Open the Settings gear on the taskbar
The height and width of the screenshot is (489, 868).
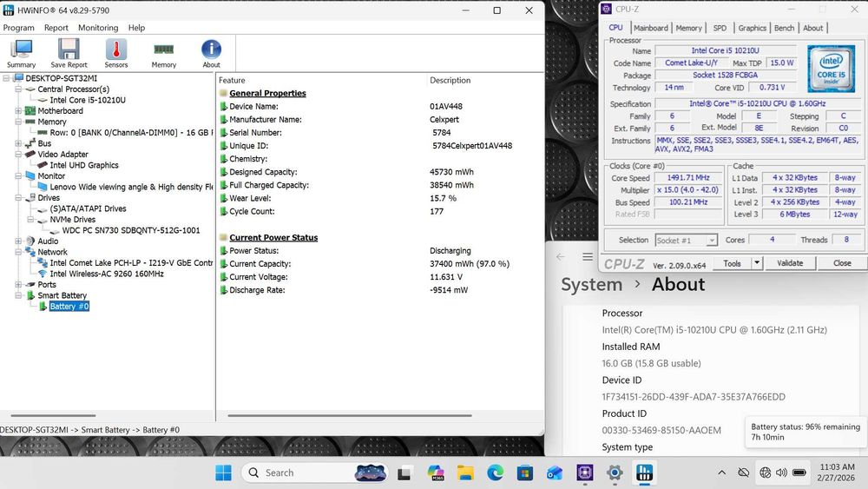(615, 473)
